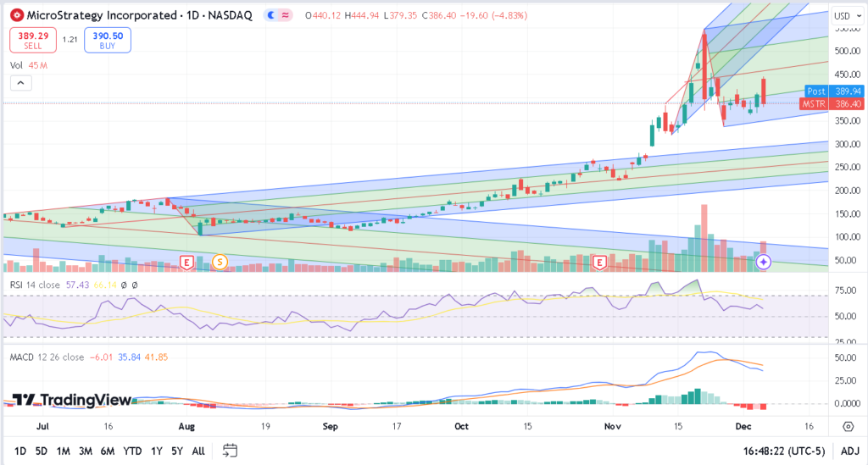Image resolution: width=868 pixels, height=465 pixels.
Task: Click the MACD 12 26 close legend
Action: tap(47, 357)
